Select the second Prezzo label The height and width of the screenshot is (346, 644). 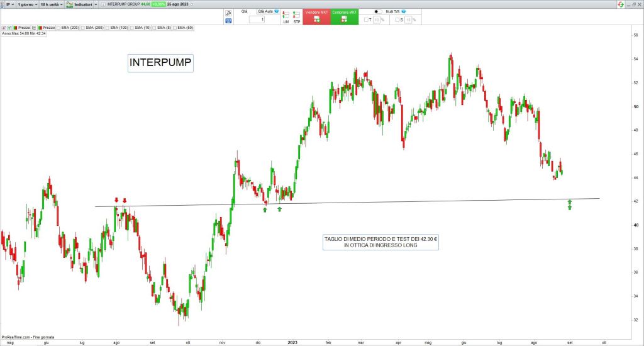pyautogui.click(x=49, y=28)
